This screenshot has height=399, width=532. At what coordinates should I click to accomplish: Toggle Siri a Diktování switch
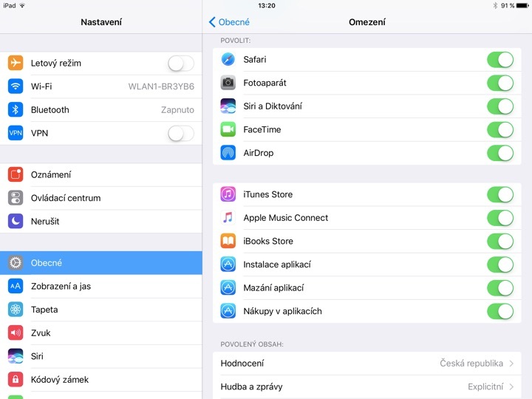coord(500,106)
